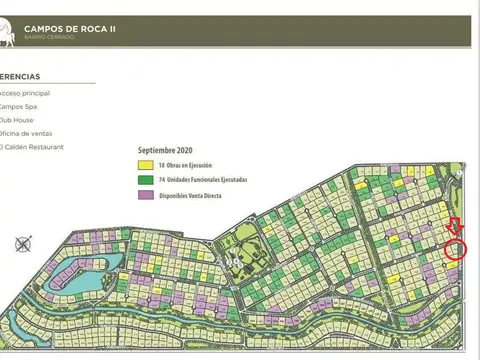Click the '18 Obras en Ejecución' label
The width and height of the screenshot is (480, 360).
click(185, 165)
